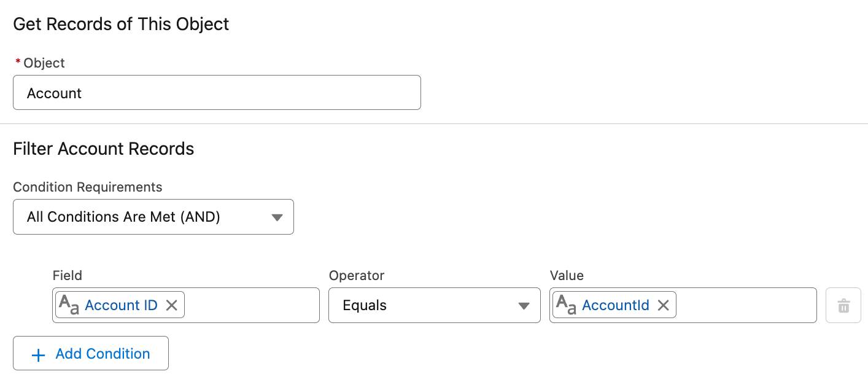Open the All Conditions Are Met (AND) dropdown
868x382 pixels.
pos(153,217)
